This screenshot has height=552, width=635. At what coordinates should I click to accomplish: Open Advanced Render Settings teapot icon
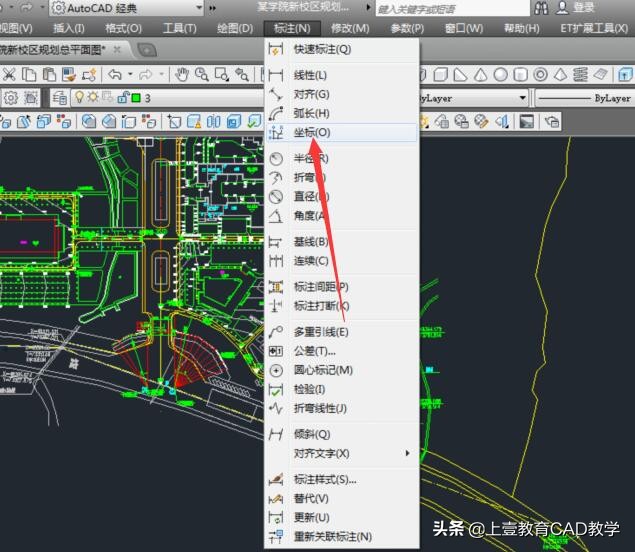tap(552, 121)
